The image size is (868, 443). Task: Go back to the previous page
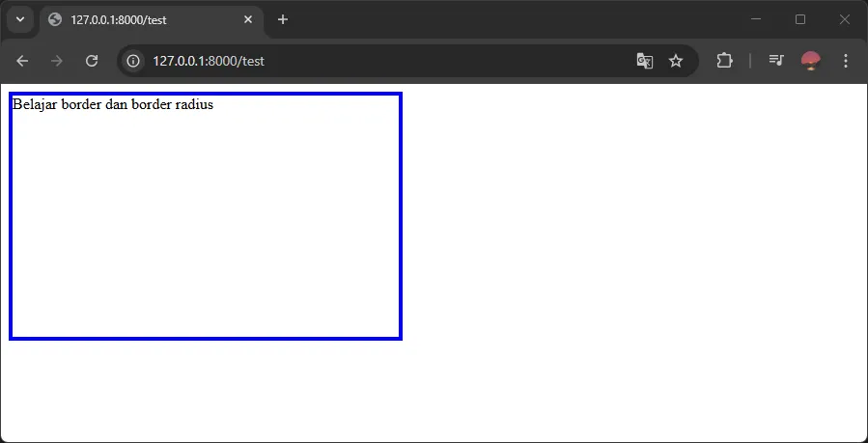point(22,61)
